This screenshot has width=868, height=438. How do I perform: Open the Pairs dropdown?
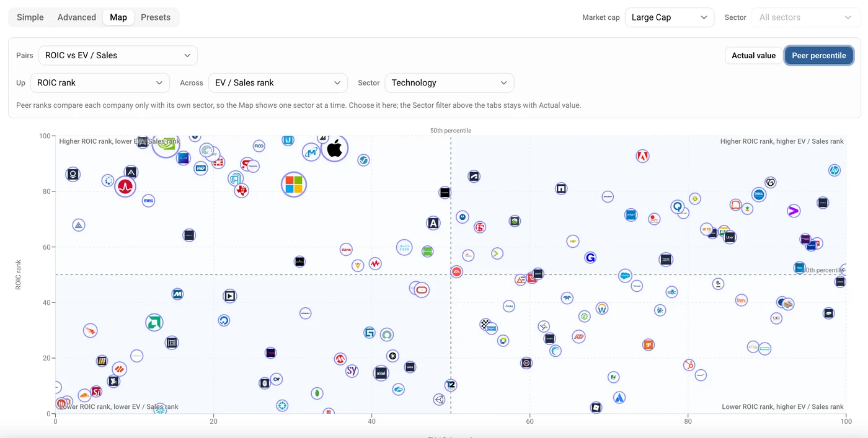pos(118,55)
